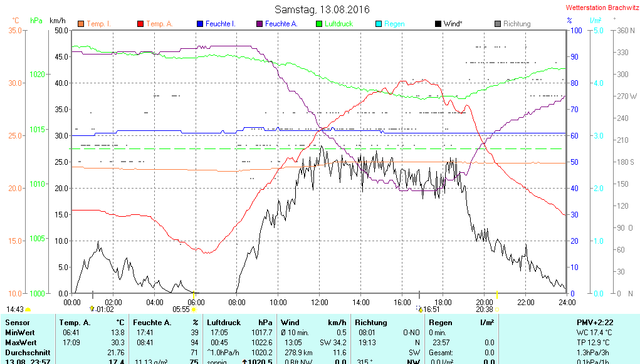Click the green Luftdruck legend swatch
This screenshot has height=364, width=640.
click(x=318, y=24)
